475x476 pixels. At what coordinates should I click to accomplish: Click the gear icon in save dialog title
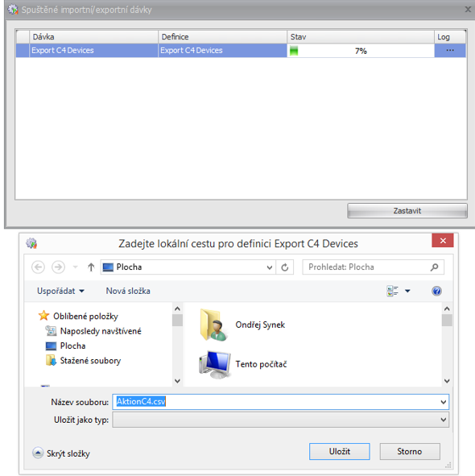click(31, 243)
